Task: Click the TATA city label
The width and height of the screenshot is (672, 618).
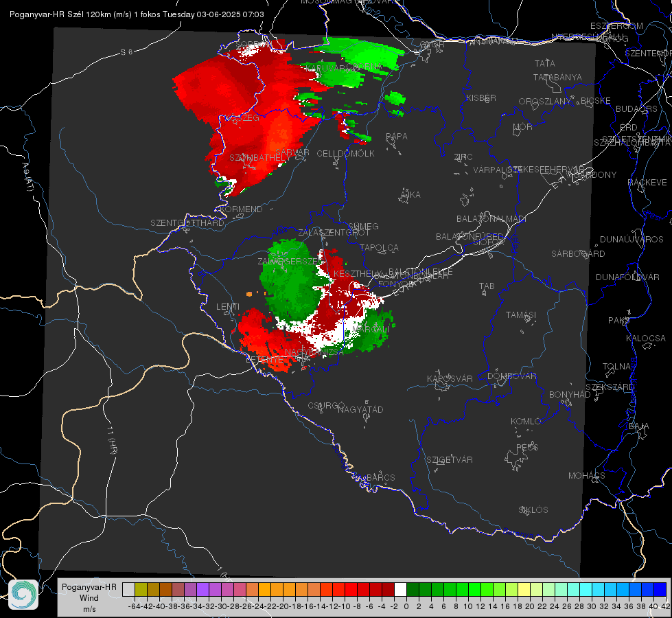Action: [545, 63]
